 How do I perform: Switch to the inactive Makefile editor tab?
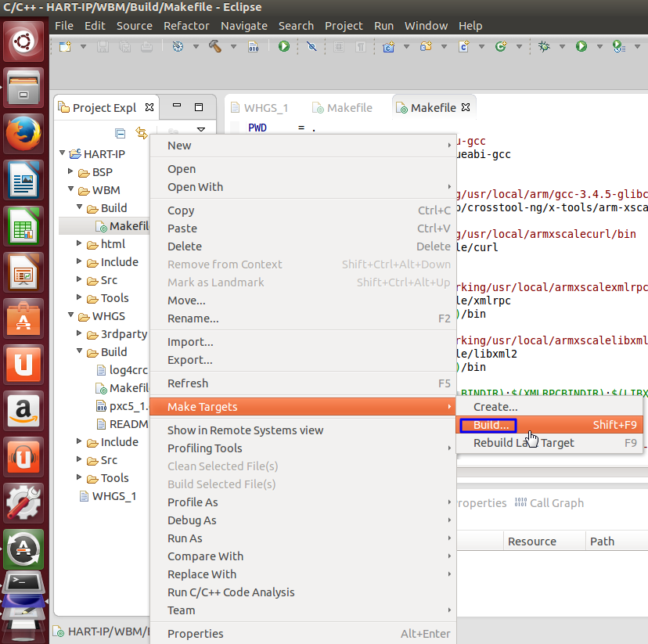tap(342, 108)
